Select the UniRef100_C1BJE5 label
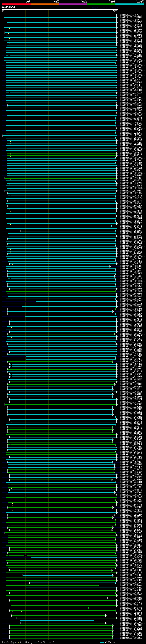This screenshot has height=644, width=146. pyautogui.click(x=131, y=63)
